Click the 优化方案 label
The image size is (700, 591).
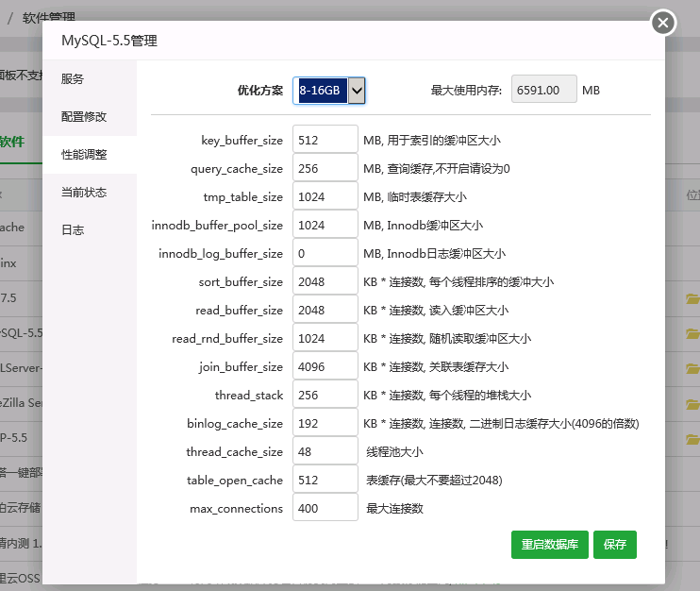260,91
